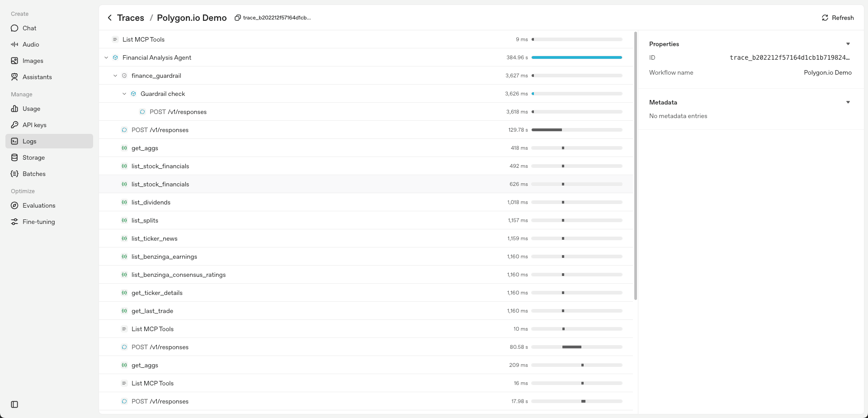
Task: Open Chat in the sidebar
Action: [29, 28]
